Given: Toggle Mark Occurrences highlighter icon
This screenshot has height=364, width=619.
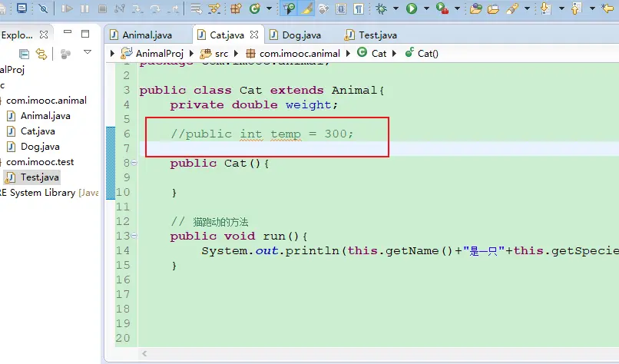Looking at the screenshot, I should click(x=306, y=9).
